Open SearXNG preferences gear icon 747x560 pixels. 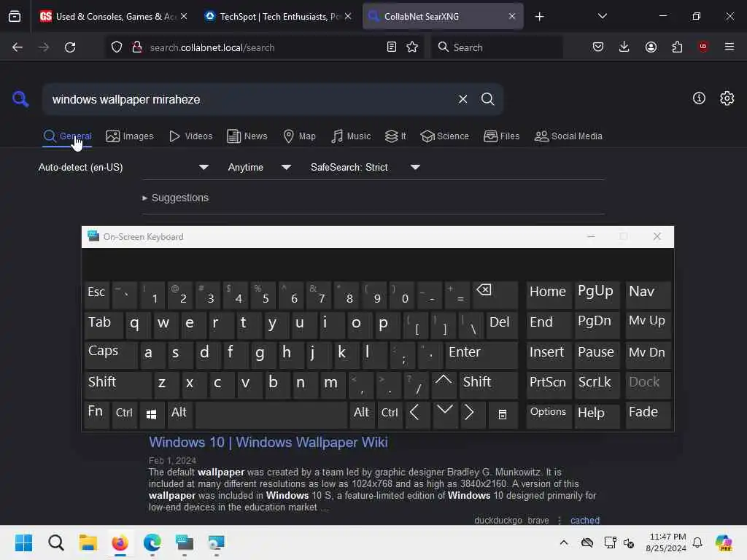[x=727, y=98]
